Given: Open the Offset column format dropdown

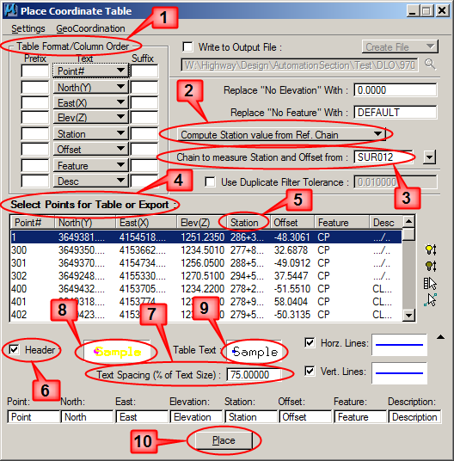Looking at the screenshot, I should point(90,149).
